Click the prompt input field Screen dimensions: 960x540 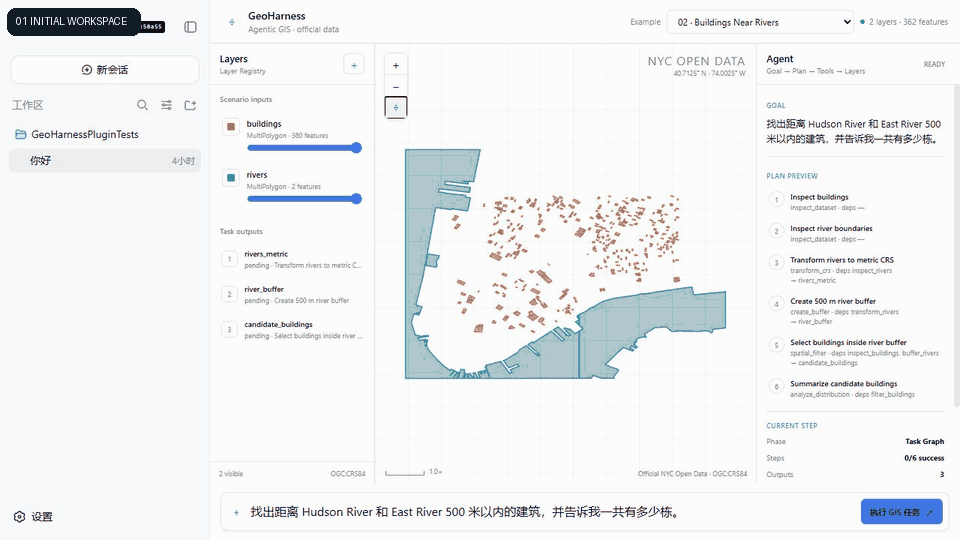(551, 512)
